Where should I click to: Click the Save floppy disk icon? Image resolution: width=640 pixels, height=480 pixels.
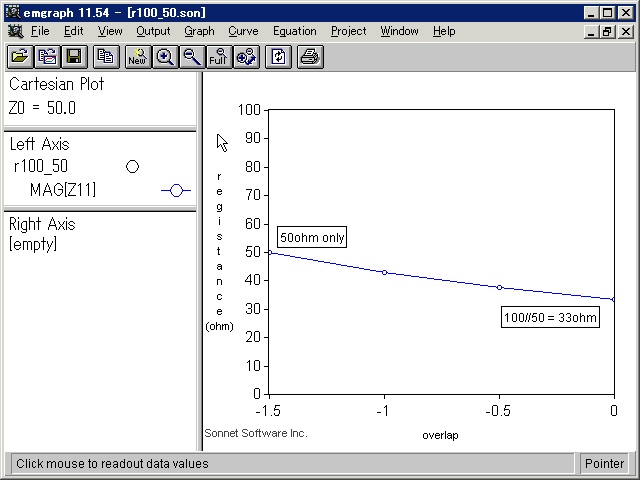click(74, 57)
